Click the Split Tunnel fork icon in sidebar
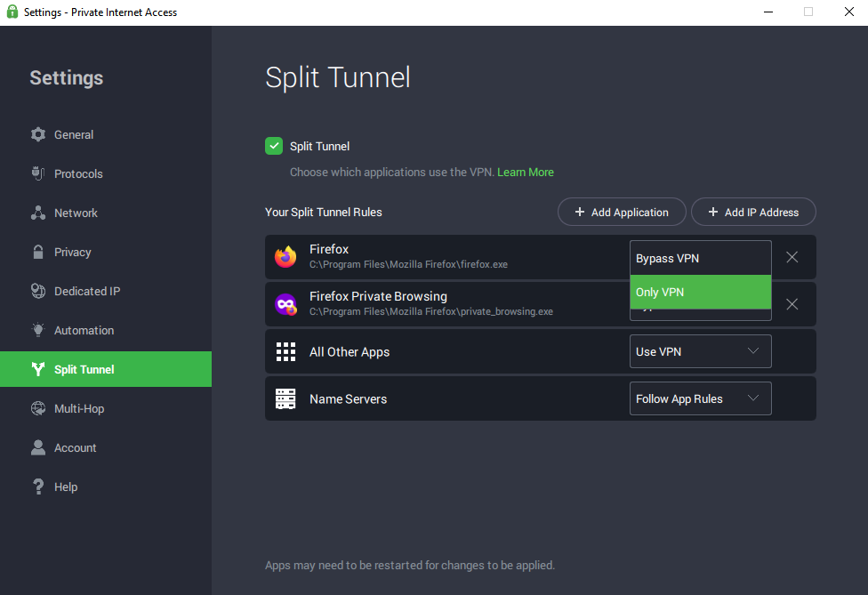868x595 pixels. point(38,369)
